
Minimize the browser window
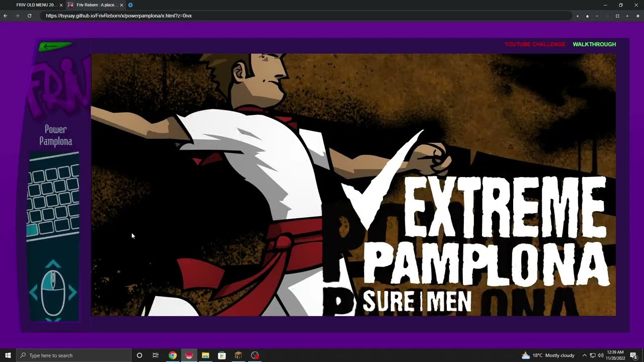pyautogui.click(x=606, y=5)
